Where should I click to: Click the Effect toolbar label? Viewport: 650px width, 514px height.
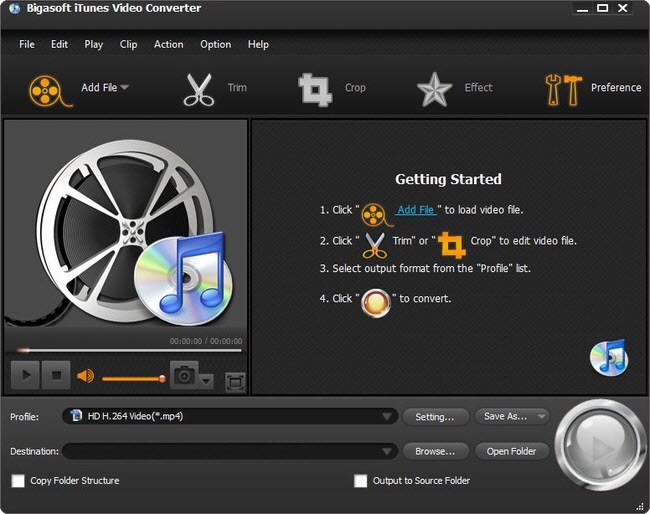tap(478, 87)
